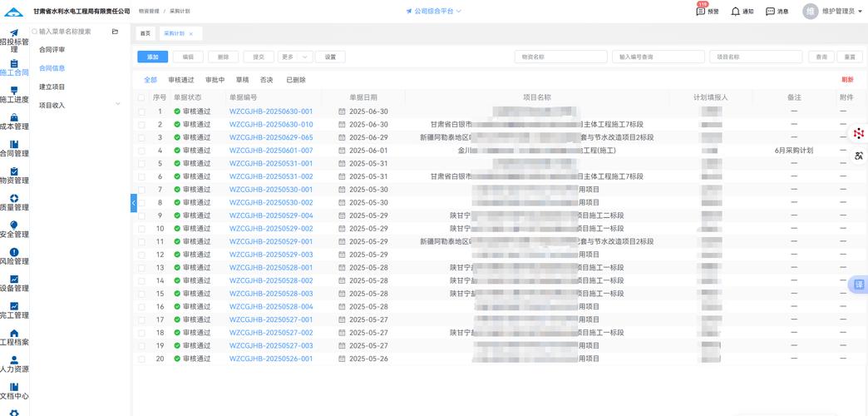Filter list by 已删除 tab
The height and width of the screenshot is (416, 868).
point(296,80)
